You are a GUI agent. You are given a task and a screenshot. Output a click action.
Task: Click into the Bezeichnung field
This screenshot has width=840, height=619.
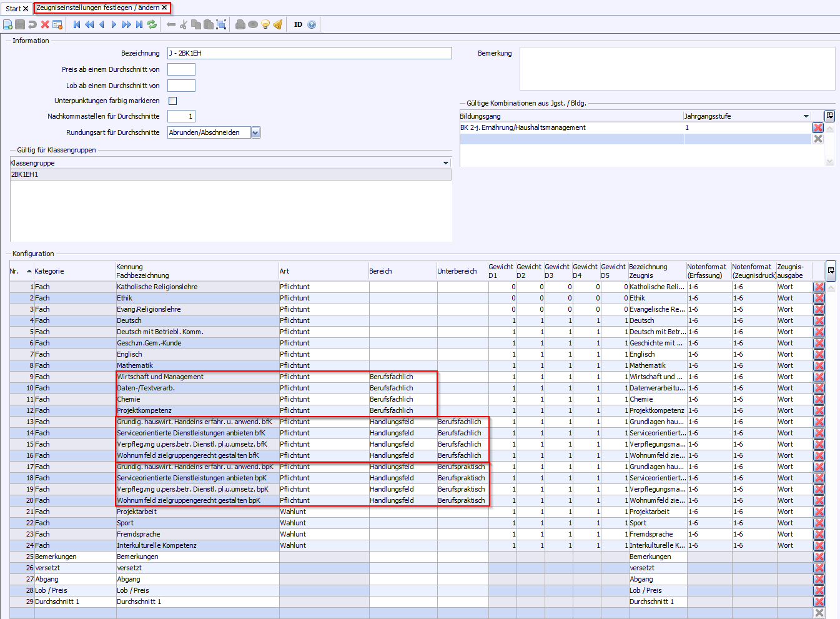tap(309, 53)
